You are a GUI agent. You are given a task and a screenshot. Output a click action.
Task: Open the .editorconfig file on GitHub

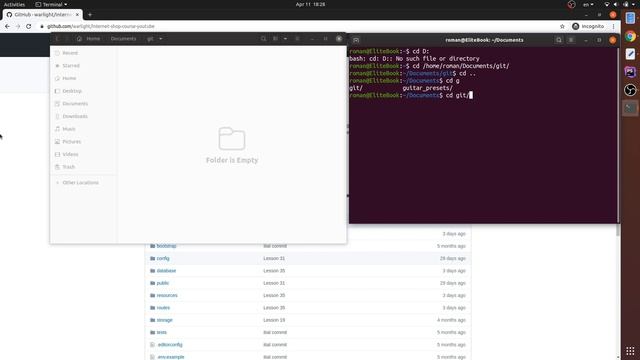[x=170, y=344]
